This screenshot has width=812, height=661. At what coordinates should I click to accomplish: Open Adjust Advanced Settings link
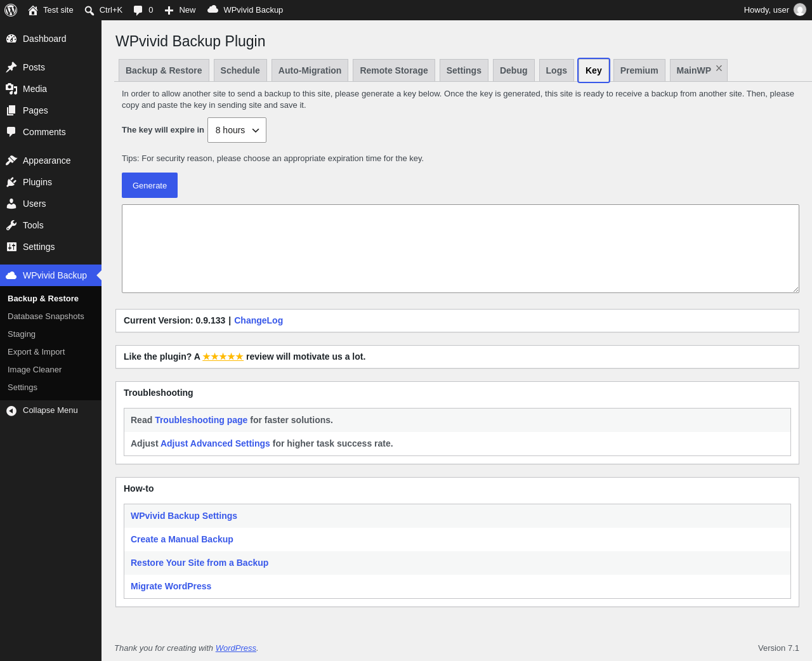tap(215, 443)
